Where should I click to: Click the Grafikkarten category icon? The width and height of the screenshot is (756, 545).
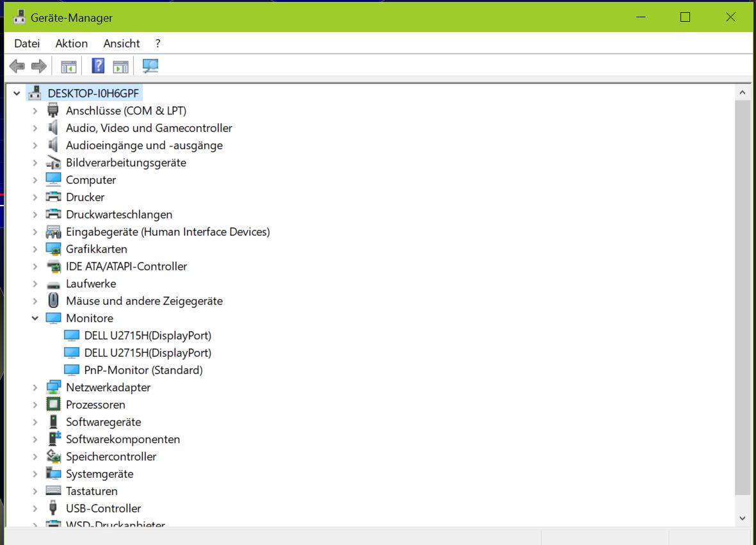[52, 248]
